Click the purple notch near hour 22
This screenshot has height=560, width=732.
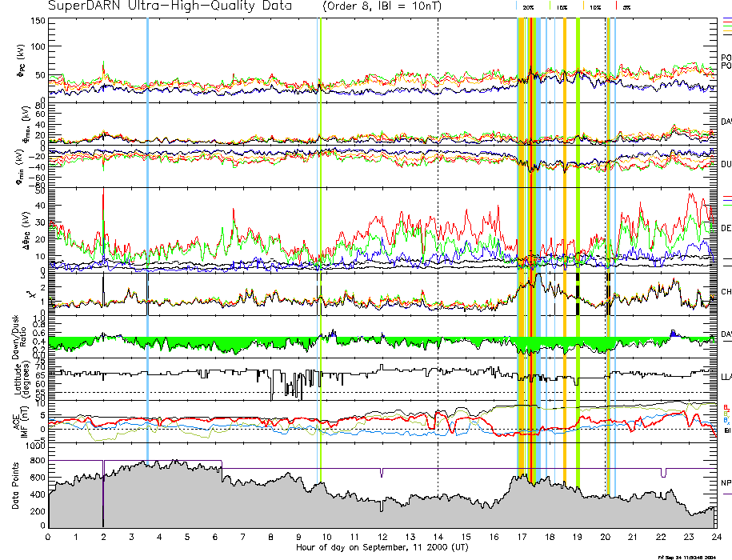coord(663,473)
